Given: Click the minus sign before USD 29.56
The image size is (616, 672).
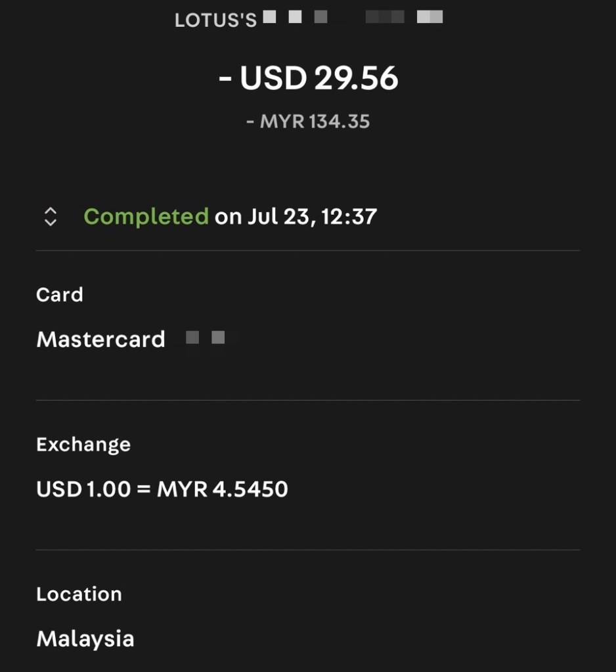Looking at the screenshot, I should [x=225, y=79].
